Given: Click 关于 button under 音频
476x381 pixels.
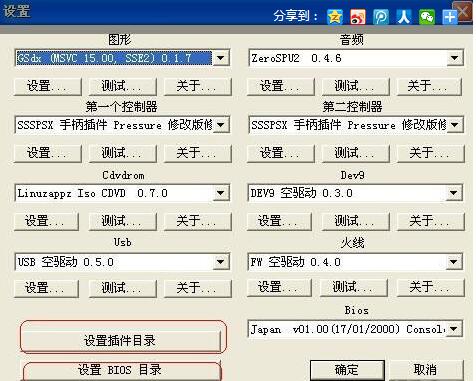Looking at the screenshot, I should point(429,86).
